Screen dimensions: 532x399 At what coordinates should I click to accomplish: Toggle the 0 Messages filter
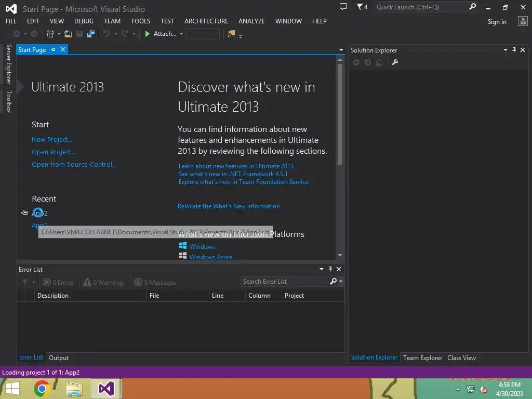(155, 282)
